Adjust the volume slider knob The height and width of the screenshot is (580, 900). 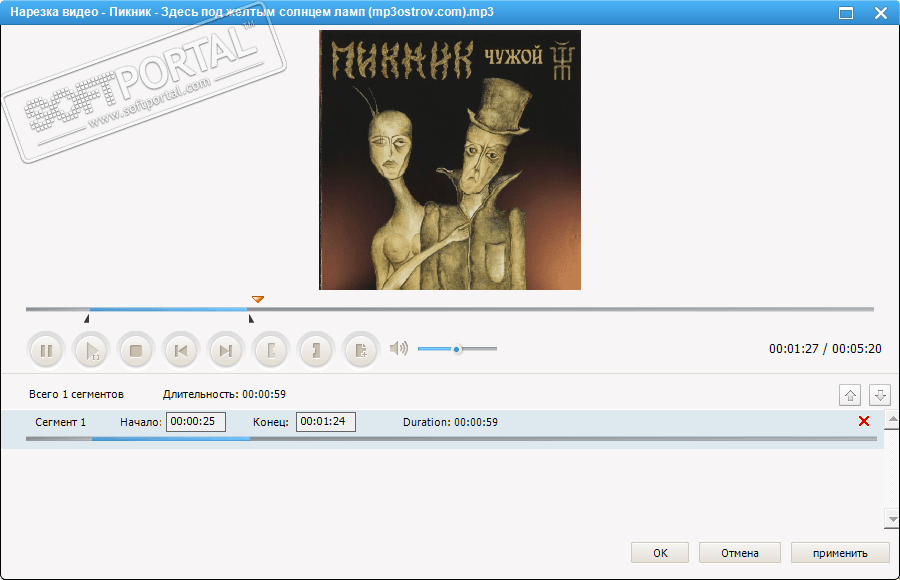click(x=457, y=349)
